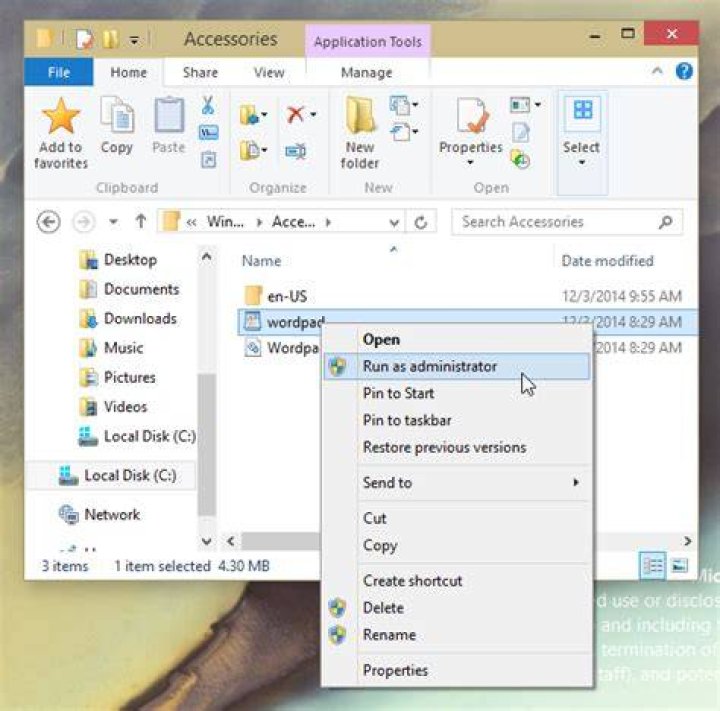Open address bar history dropdown

pyautogui.click(x=394, y=223)
